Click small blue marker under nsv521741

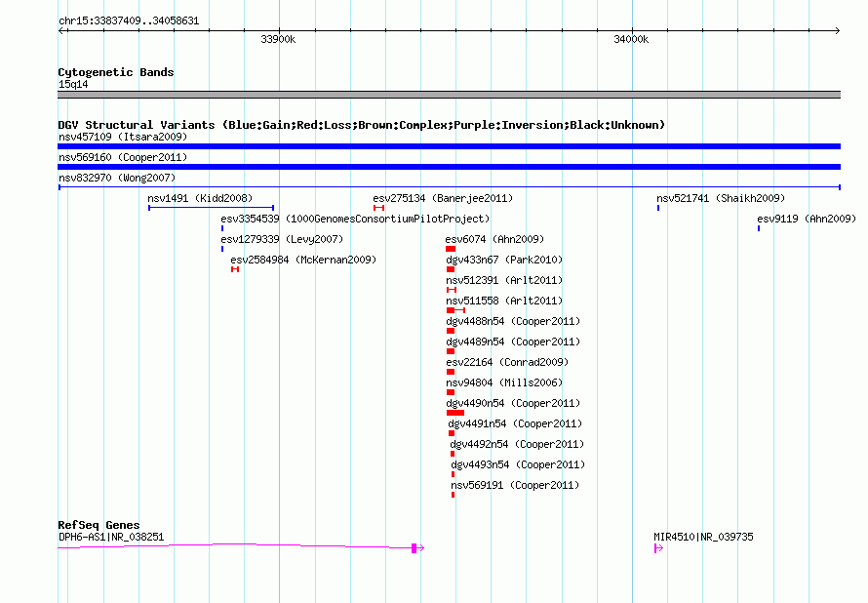click(658, 208)
